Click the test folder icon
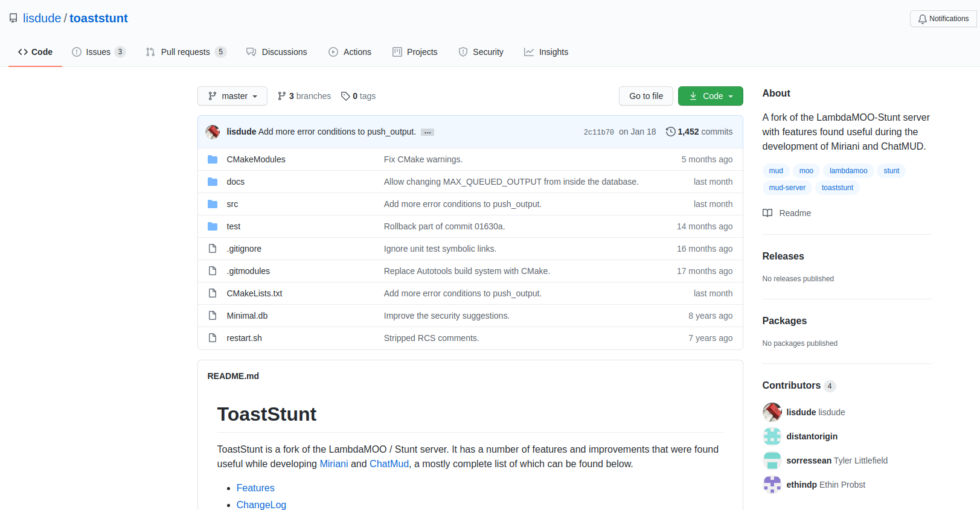This screenshot has width=980, height=510. coord(213,226)
